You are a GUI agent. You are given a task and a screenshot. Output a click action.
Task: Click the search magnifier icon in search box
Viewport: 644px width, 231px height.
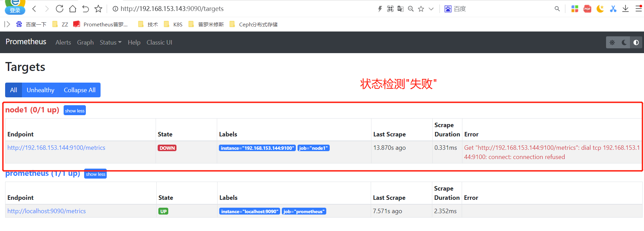(x=557, y=9)
